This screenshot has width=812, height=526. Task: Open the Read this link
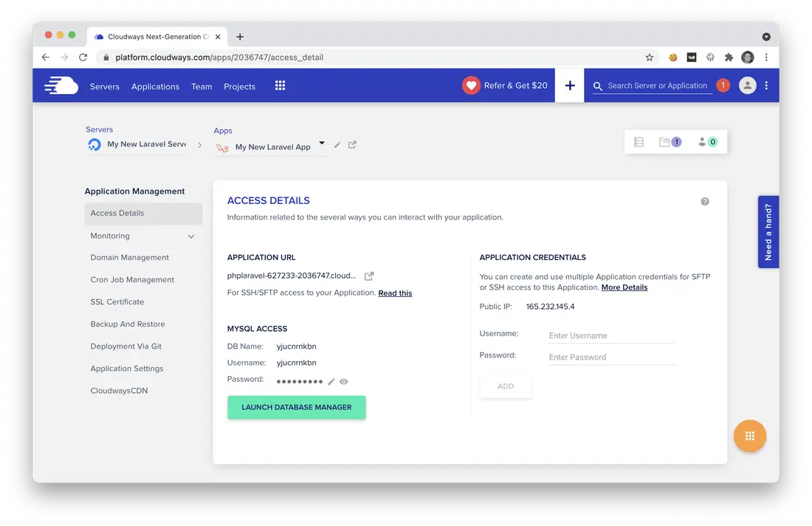tap(395, 293)
